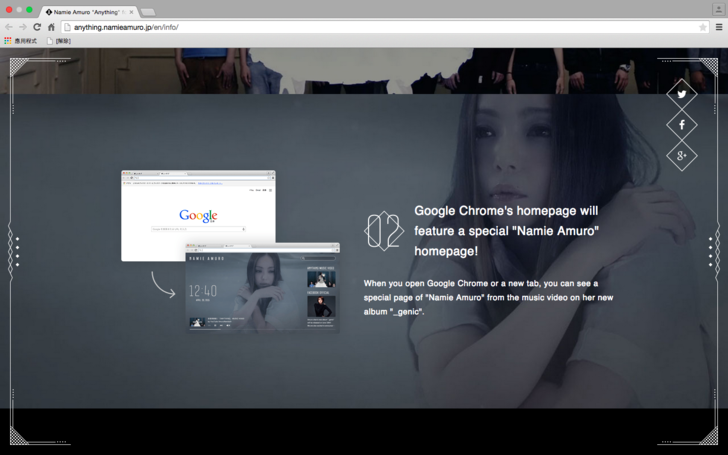Screen dimensions: 728x455
Task: Click the left-side section navigation dots
Action: (x=17, y=252)
